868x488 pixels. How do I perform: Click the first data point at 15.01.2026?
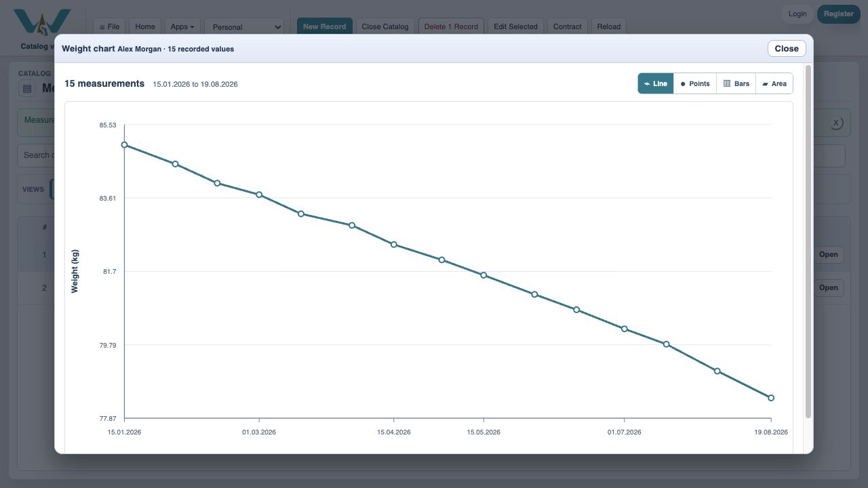(124, 144)
